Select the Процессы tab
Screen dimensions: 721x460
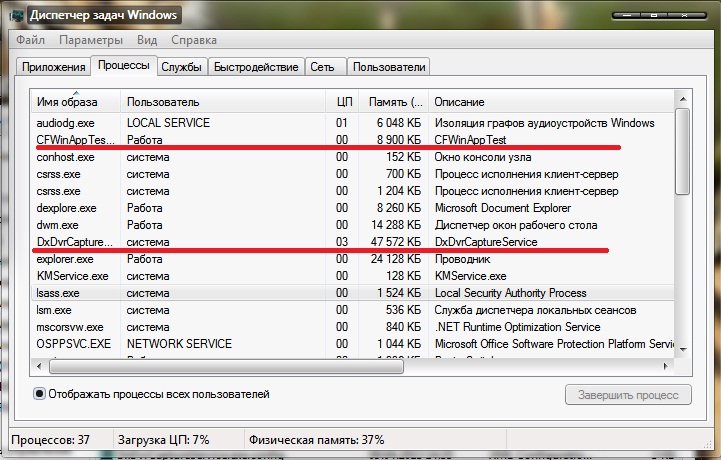124,65
